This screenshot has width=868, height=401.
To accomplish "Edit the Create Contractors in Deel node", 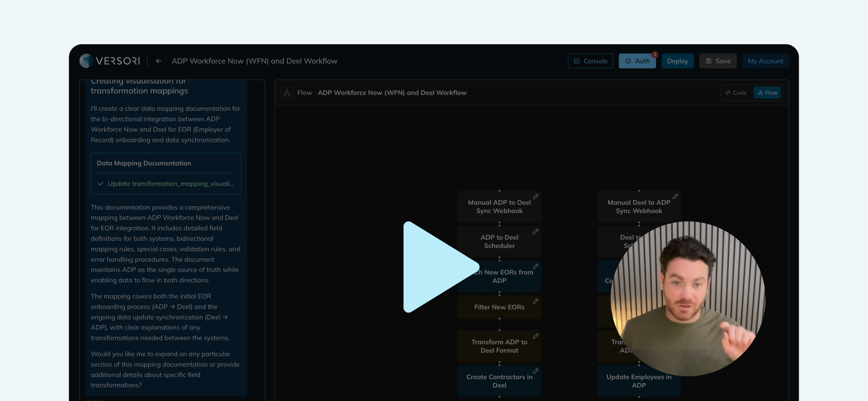I will coord(536,371).
